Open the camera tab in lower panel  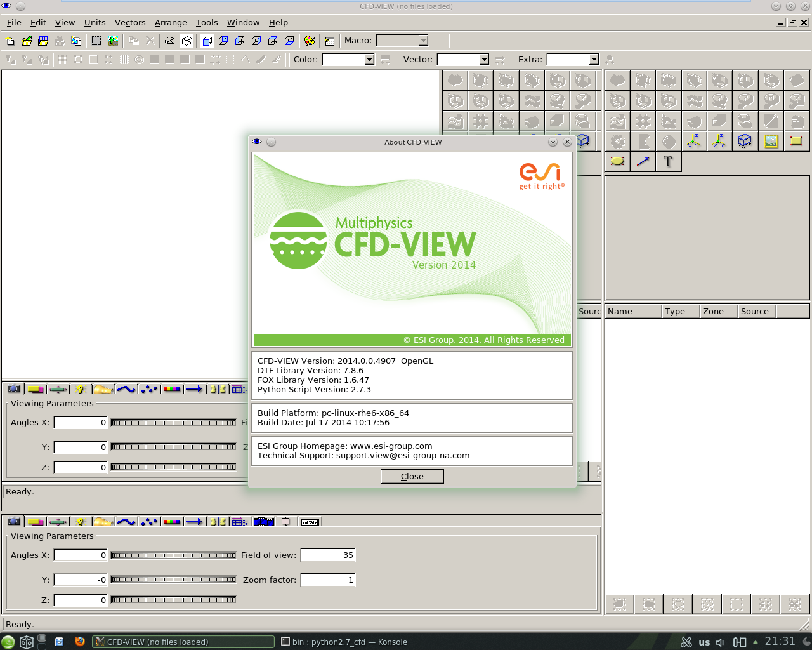14,522
